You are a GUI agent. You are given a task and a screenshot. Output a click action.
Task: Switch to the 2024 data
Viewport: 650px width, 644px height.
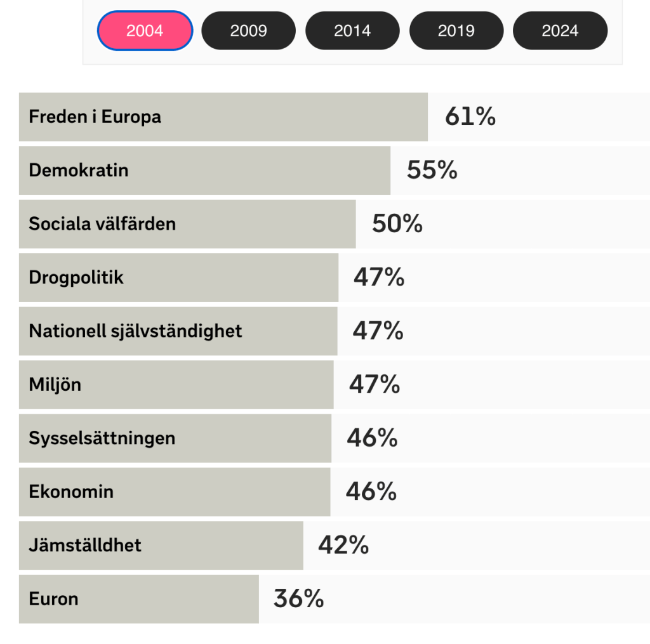click(x=560, y=30)
